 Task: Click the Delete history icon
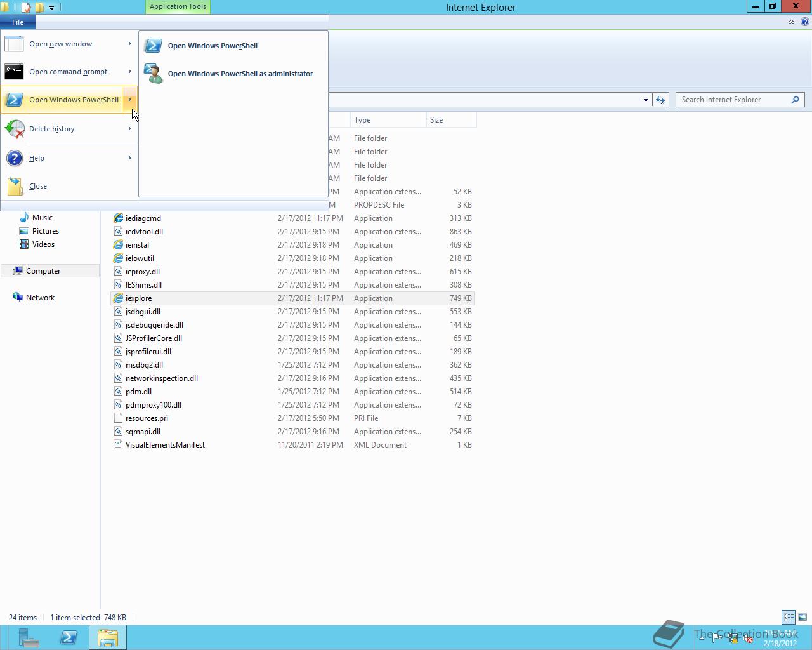(x=14, y=129)
